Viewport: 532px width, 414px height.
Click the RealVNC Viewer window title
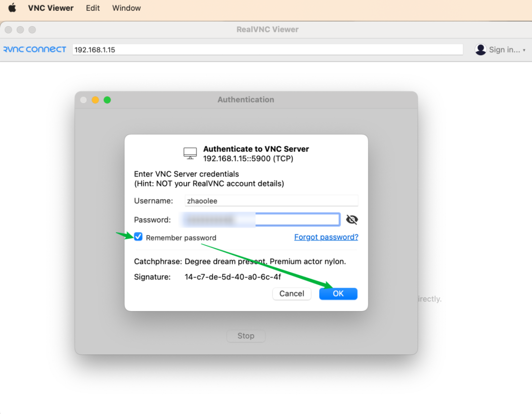pyautogui.click(x=267, y=30)
